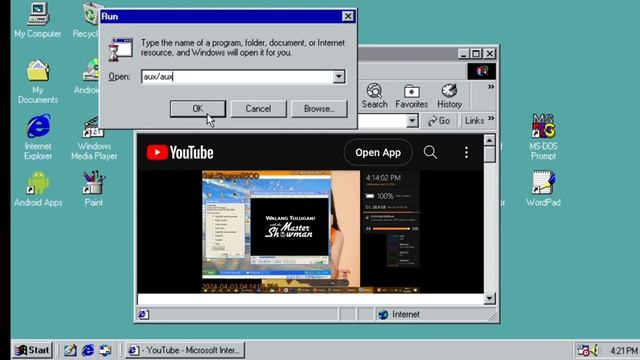Screen dimensions: 640x360
Task: Open Favorites in Internet Explorer toolbar
Action: [411, 96]
